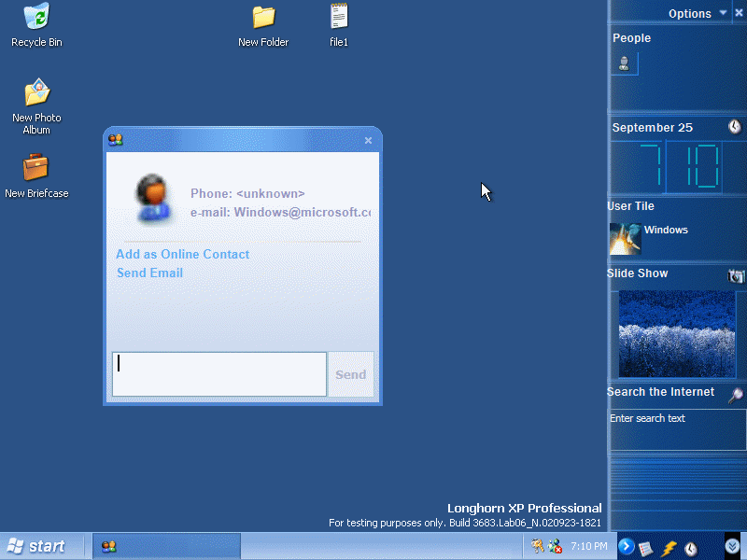The height and width of the screenshot is (560, 747).
Task: Click Add as Online Contact link
Action: (182, 254)
